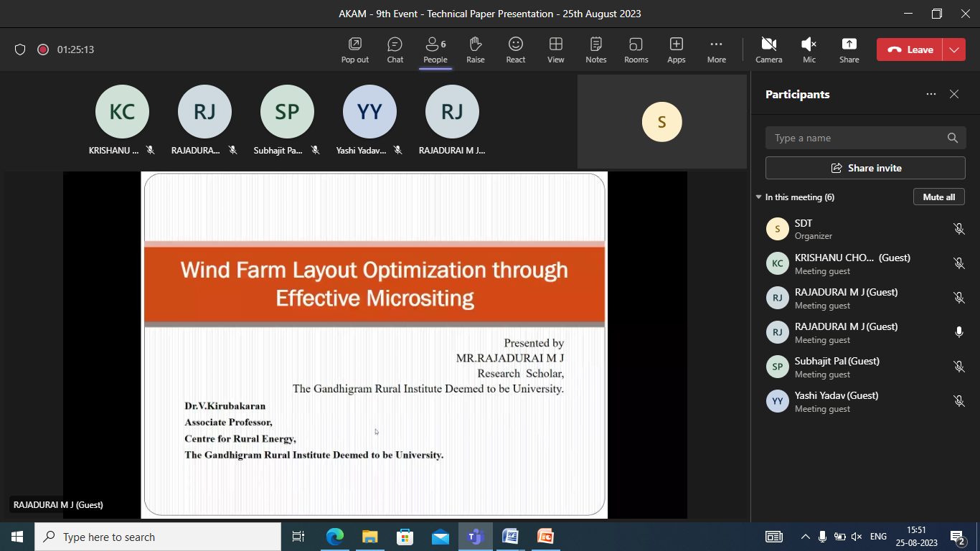
Task: Open the Chat panel
Action: coord(395,50)
